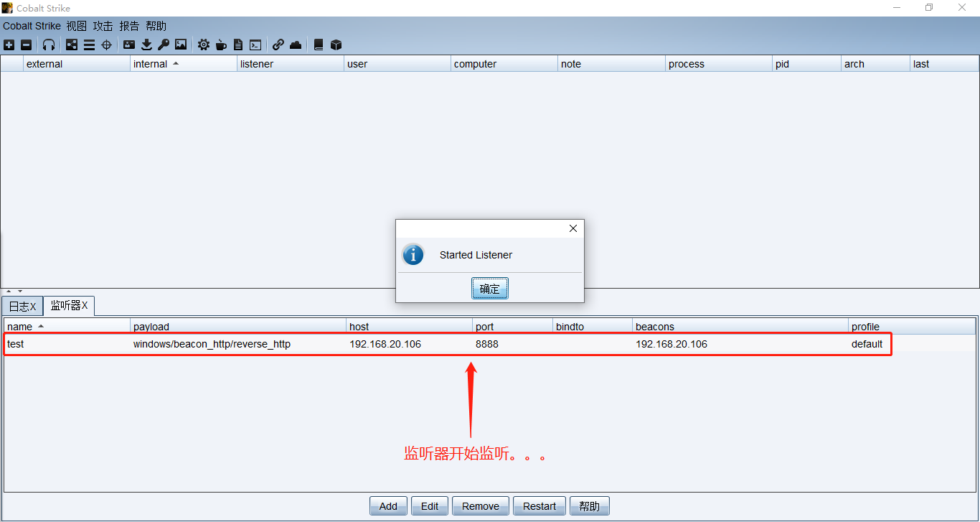Show session table using the three-bars icon
Screen dimensions: 980x522
[x=89, y=45]
